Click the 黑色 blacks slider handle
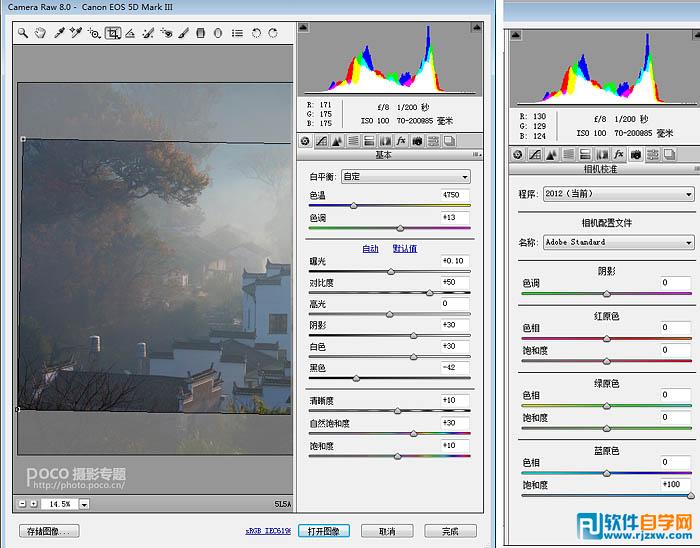Screen dimensions: 700x548 356,378
